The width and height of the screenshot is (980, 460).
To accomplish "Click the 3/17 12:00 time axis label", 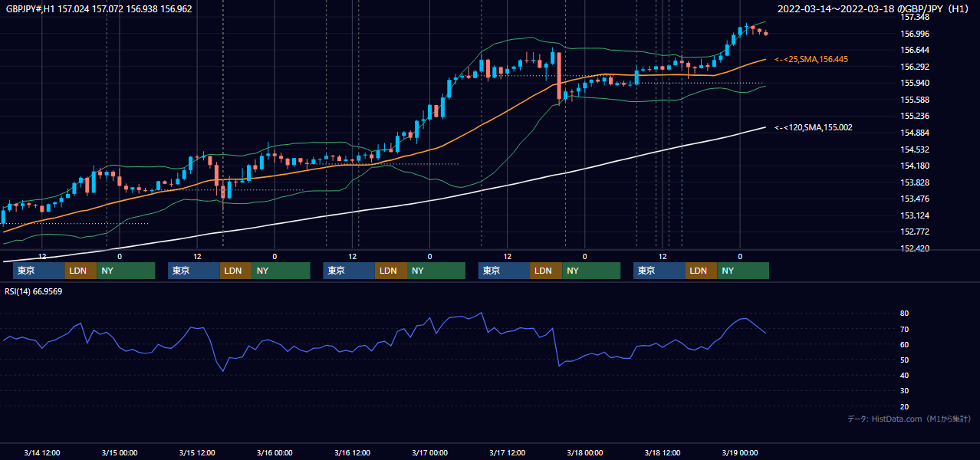I will pos(508,452).
